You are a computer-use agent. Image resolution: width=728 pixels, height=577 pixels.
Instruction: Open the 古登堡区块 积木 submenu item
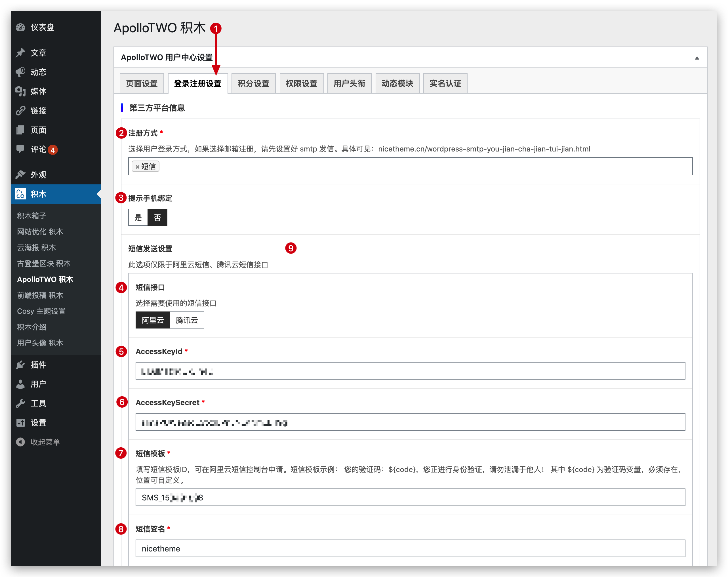pos(44,263)
